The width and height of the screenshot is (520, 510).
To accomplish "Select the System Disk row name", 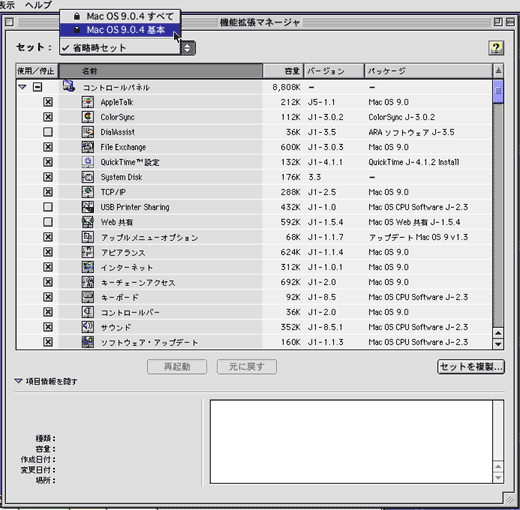I will tap(122, 177).
